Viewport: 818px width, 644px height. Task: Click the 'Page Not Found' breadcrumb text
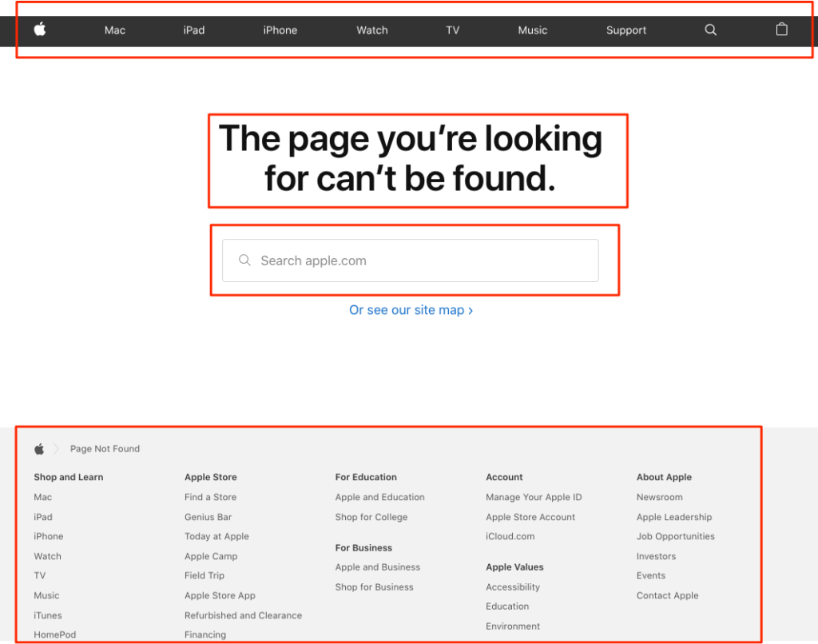[x=105, y=449]
